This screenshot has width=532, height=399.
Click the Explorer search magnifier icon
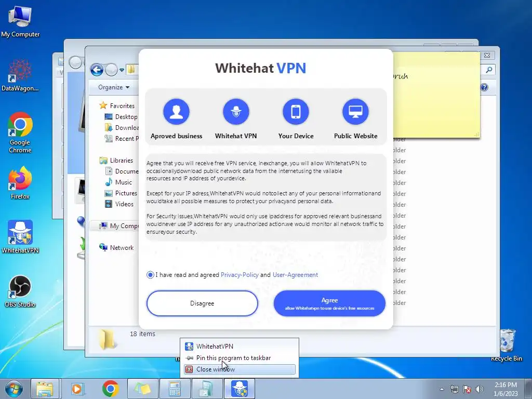pyautogui.click(x=489, y=70)
